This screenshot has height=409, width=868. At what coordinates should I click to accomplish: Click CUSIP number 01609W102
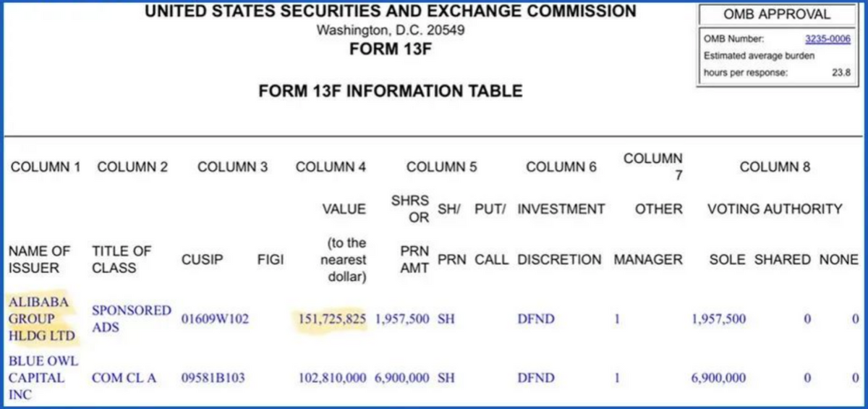click(x=214, y=319)
